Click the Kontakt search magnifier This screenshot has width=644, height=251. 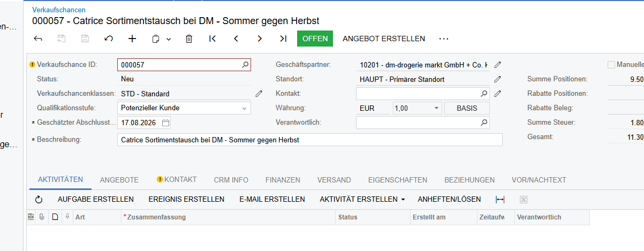click(484, 94)
